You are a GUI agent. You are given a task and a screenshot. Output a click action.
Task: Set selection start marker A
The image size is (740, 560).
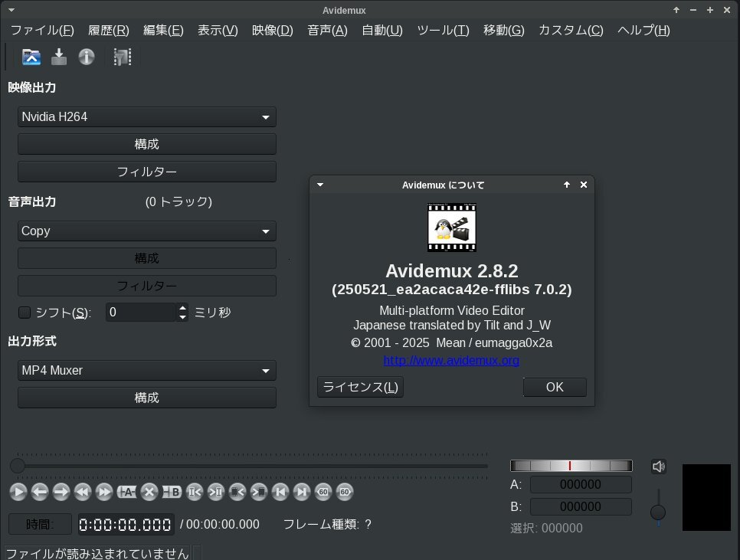[x=126, y=492]
